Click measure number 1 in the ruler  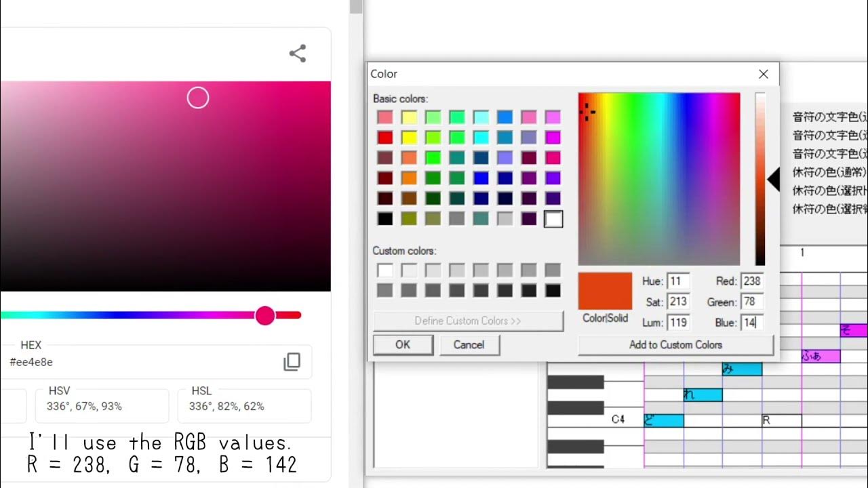tap(802, 253)
